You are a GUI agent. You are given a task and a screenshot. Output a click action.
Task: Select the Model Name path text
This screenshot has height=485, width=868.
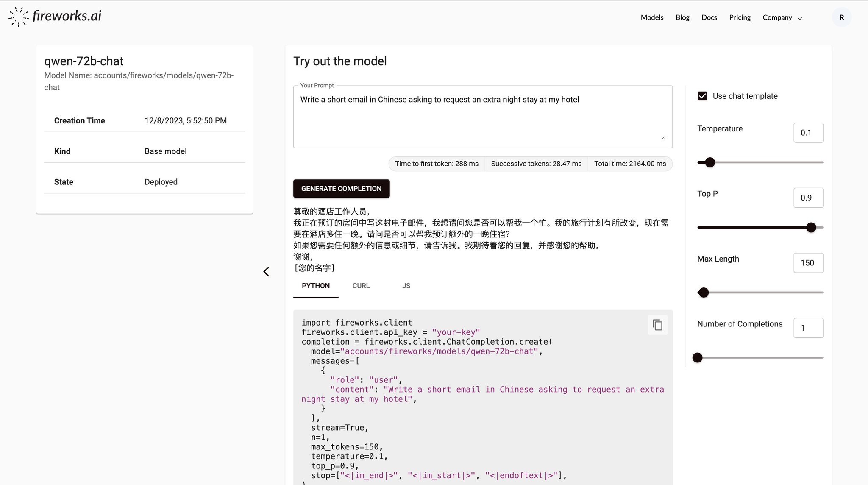pyautogui.click(x=139, y=81)
